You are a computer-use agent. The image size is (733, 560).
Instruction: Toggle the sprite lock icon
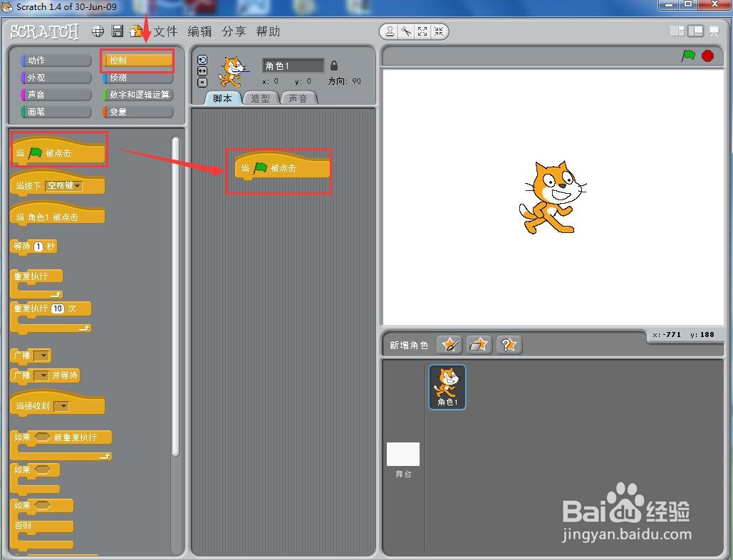pos(334,66)
